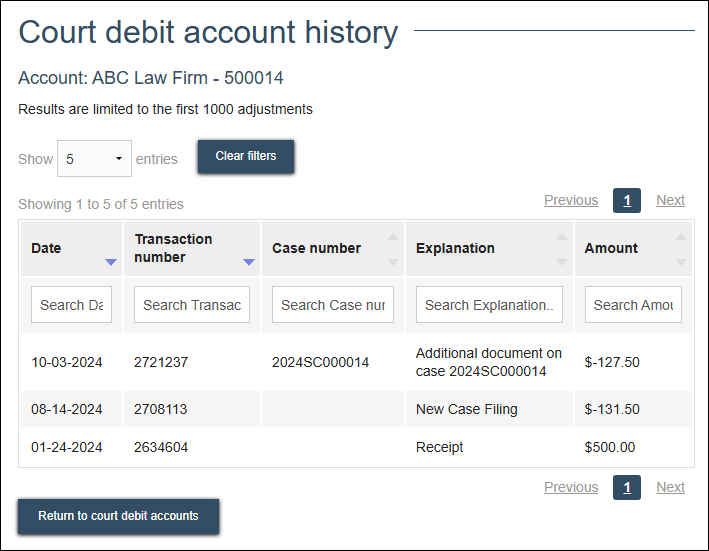Click Return to court debit accounts
709x551 pixels.
(118, 516)
